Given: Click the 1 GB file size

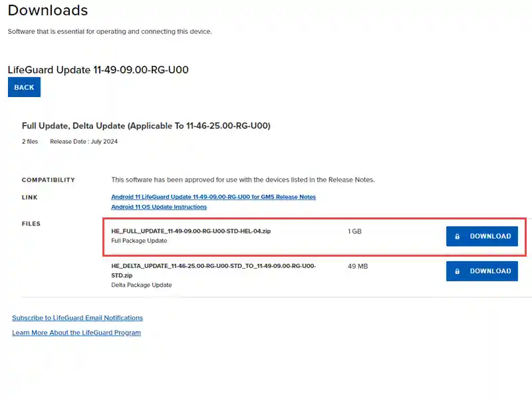Looking at the screenshot, I should pyautogui.click(x=354, y=231).
